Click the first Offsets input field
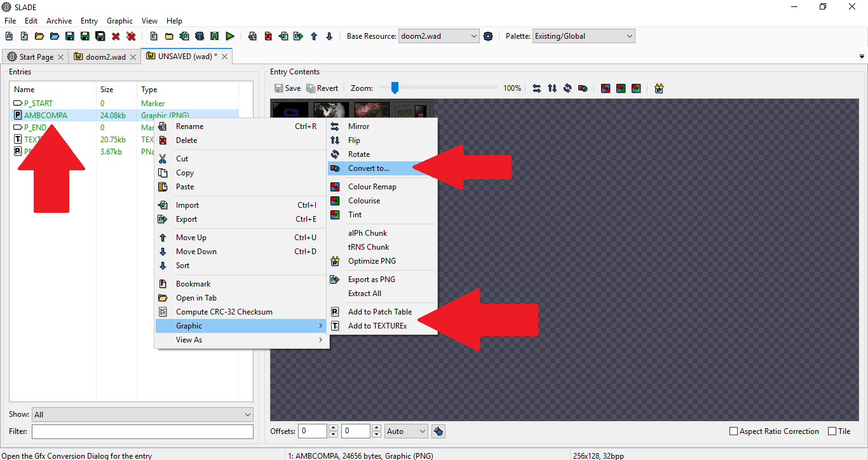Screen dimensions: 868x460 pyautogui.click(x=313, y=431)
